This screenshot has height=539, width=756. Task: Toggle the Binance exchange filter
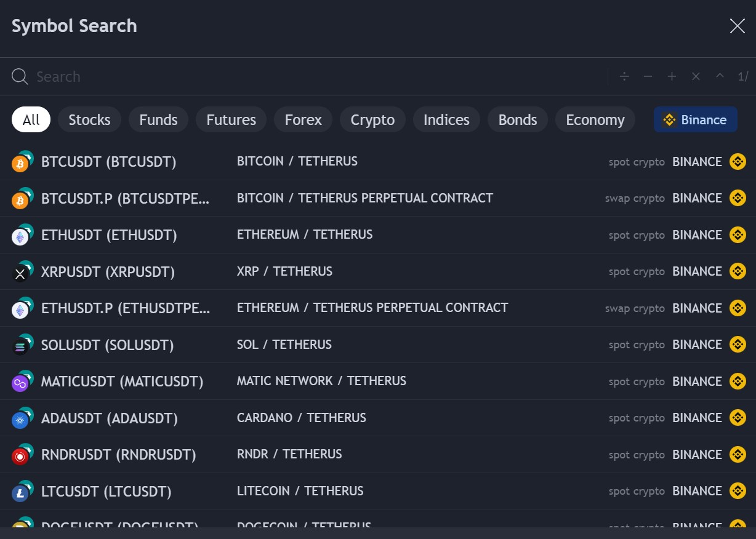(x=695, y=119)
